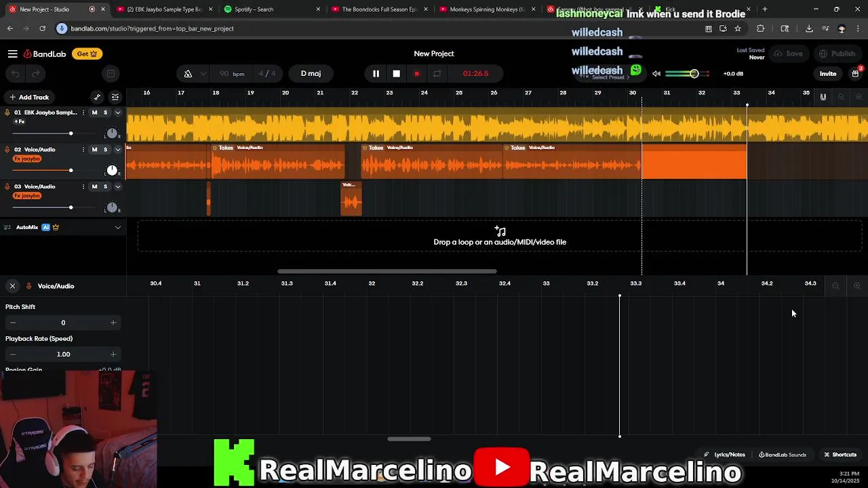Toggle the metronome
The height and width of the screenshot is (488, 868).
[x=188, y=73]
